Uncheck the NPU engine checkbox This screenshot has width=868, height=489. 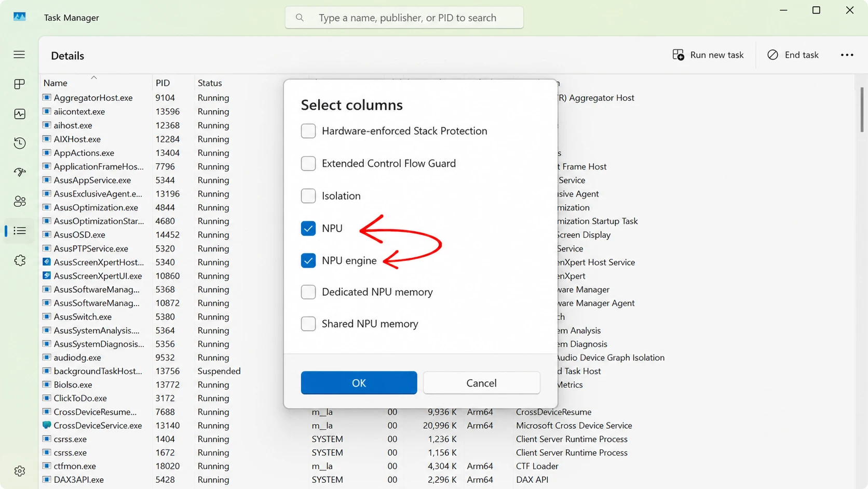pyautogui.click(x=308, y=260)
